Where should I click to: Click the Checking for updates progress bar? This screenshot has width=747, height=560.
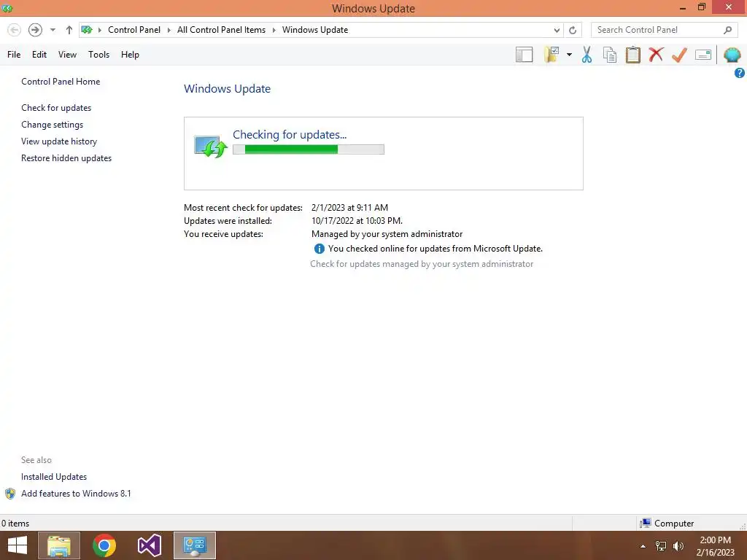click(309, 149)
